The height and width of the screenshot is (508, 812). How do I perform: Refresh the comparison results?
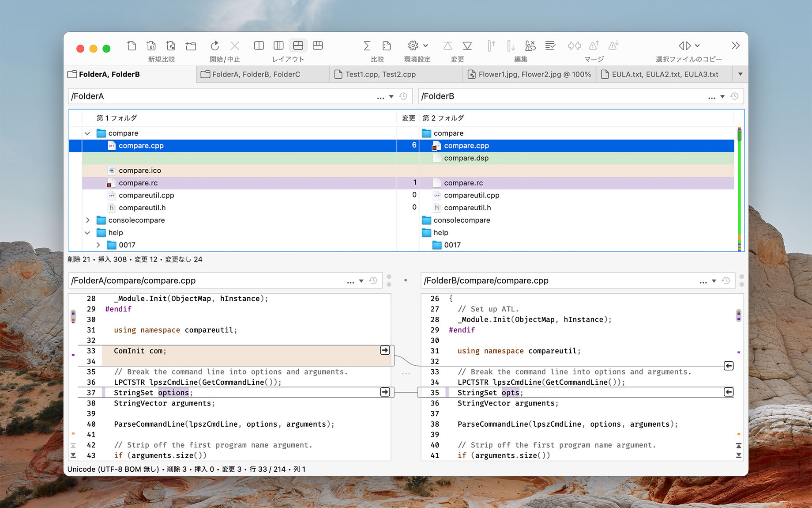pos(214,45)
